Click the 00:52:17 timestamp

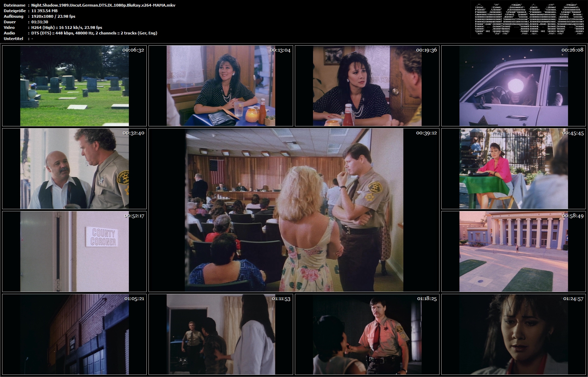point(134,216)
